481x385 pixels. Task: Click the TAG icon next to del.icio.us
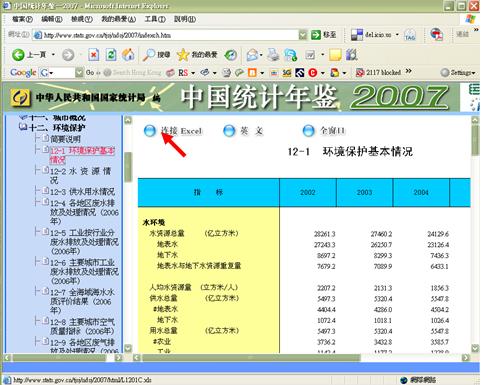(410, 35)
